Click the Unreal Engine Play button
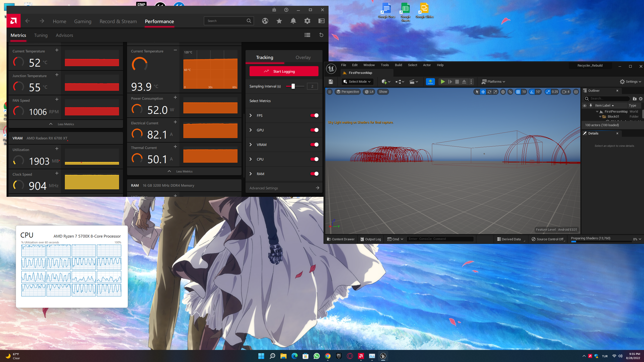 (442, 82)
